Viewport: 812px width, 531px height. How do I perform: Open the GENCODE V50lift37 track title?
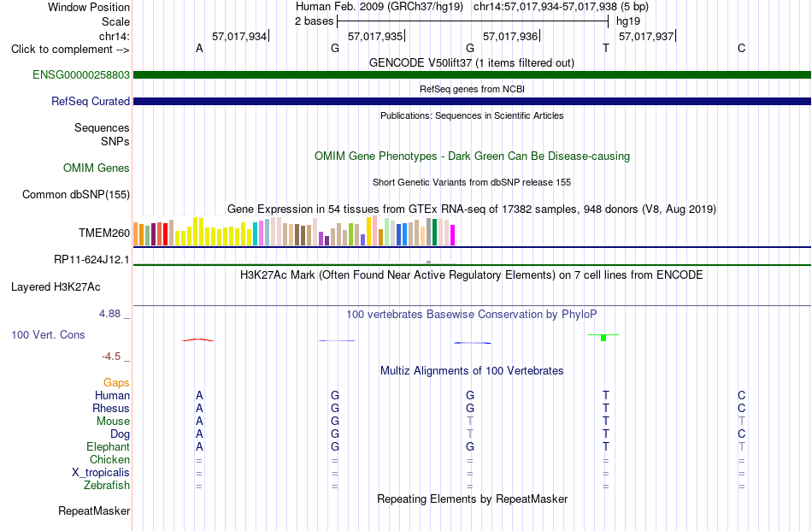coord(472,62)
